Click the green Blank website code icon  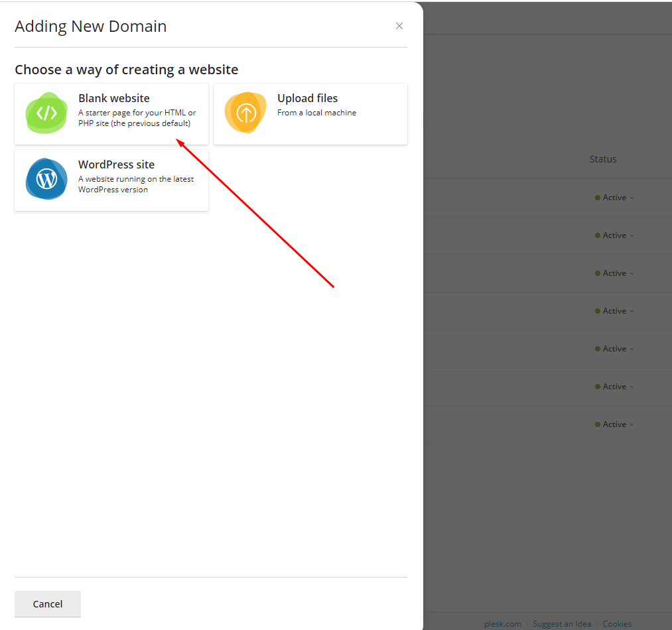click(x=46, y=113)
